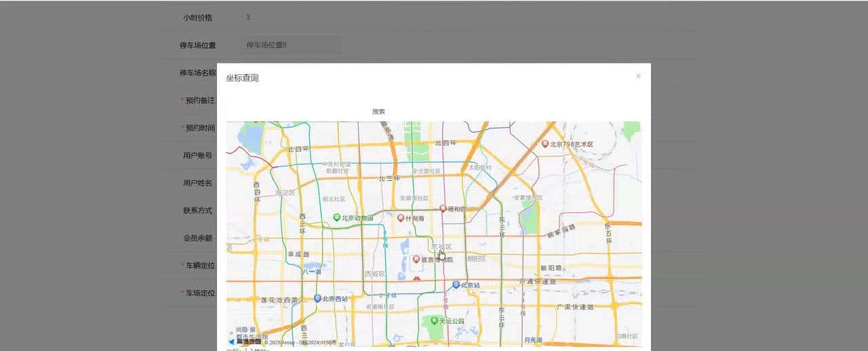Click the 预约备注 label in background form
This screenshot has width=868, height=351.
coord(200,100)
